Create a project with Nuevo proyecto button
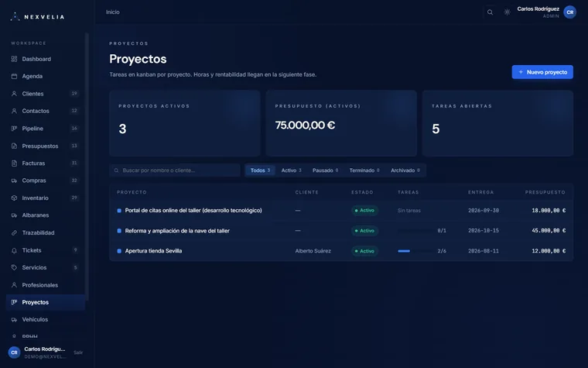Viewport: 588px width, 368px height. (542, 72)
